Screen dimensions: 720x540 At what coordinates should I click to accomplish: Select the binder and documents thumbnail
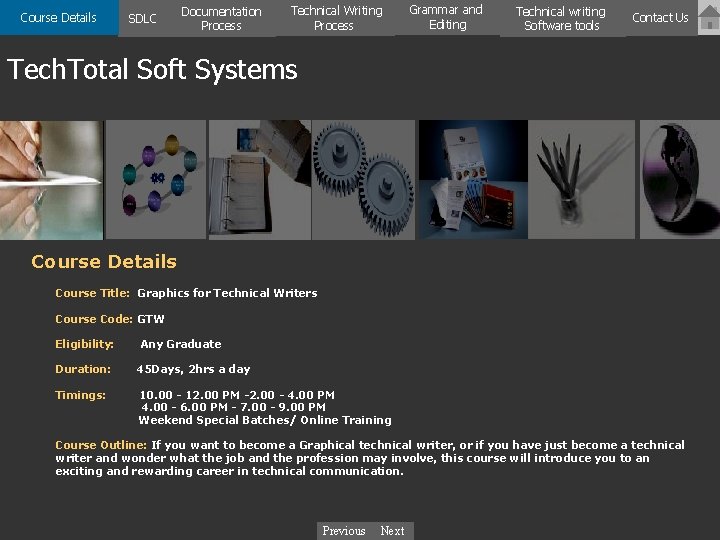[260, 180]
